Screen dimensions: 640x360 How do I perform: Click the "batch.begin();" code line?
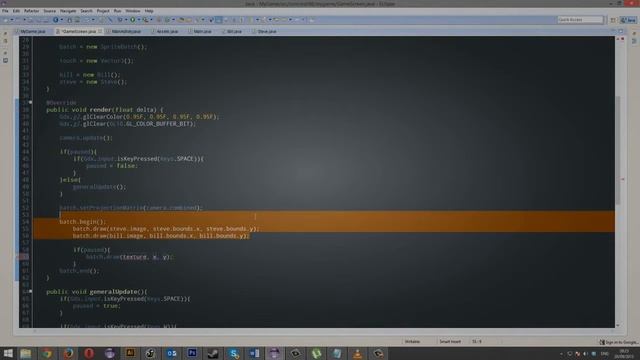[x=82, y=222]
